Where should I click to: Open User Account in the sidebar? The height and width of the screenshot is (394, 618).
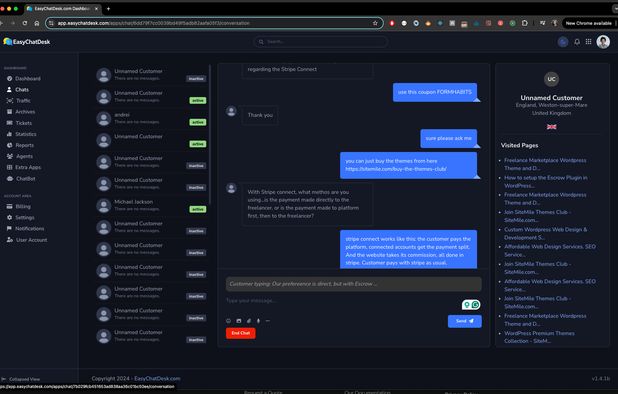(27, 240)
